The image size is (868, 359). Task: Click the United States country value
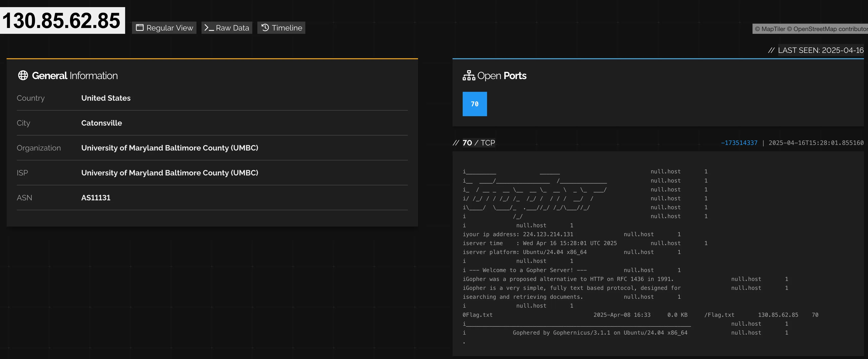pos(106,98)
